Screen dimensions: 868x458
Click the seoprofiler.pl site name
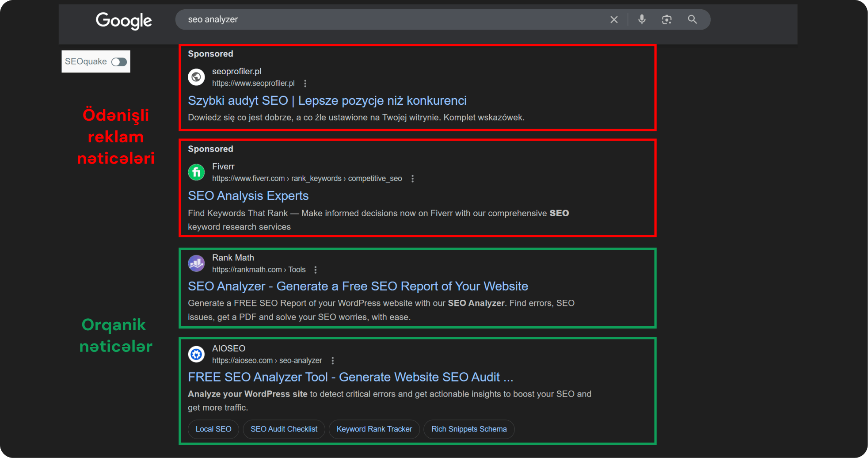pyautogui.click(x=236, y=71)
